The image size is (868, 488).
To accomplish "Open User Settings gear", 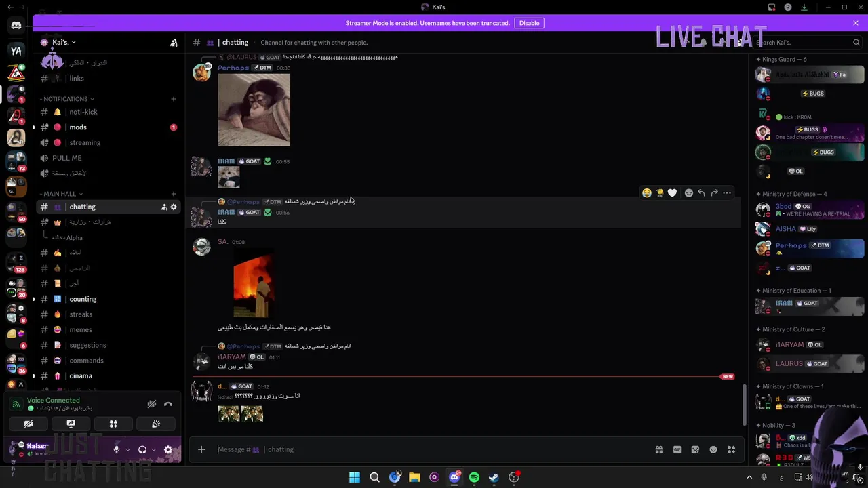I will tap(168, 449).
